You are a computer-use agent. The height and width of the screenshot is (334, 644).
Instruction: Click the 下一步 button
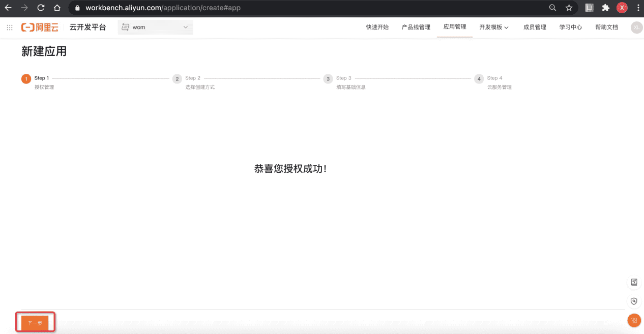click(x=35, y=322)
